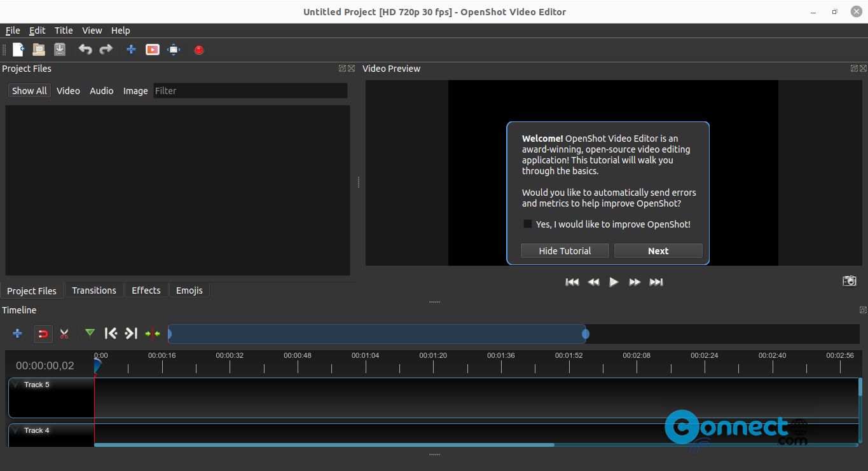Open the File menu
This screenshot has height=471, width=868.
13,30
